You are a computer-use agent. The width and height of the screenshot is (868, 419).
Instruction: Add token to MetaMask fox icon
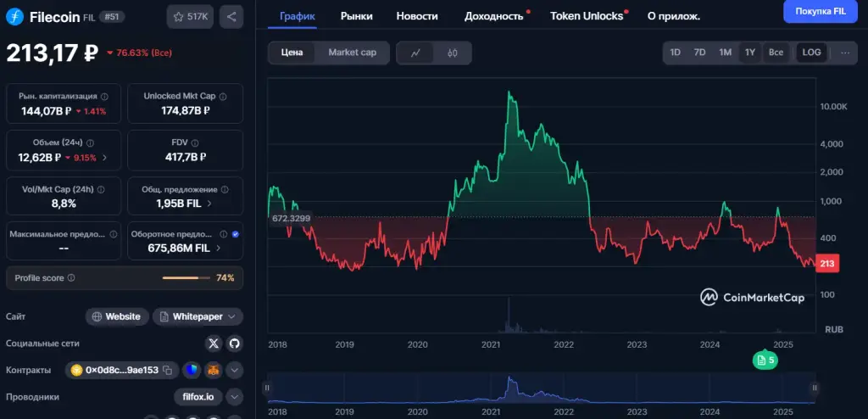(212, 370)
